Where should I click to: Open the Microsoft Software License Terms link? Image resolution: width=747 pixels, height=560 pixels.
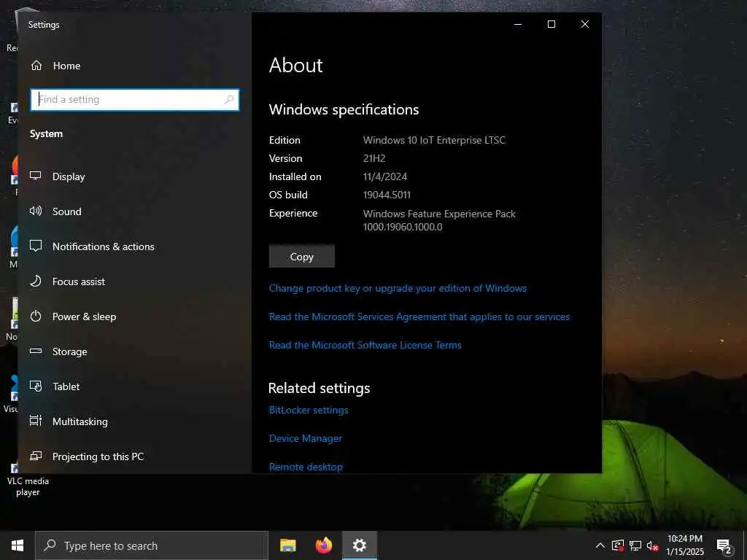pyautogui.click(x=365, y=345)
